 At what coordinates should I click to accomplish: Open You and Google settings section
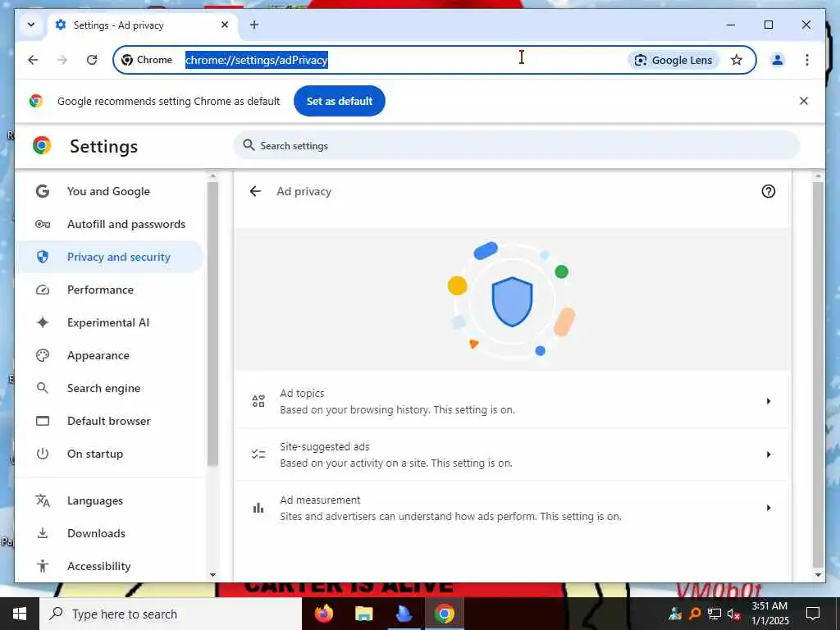[110, 191]
